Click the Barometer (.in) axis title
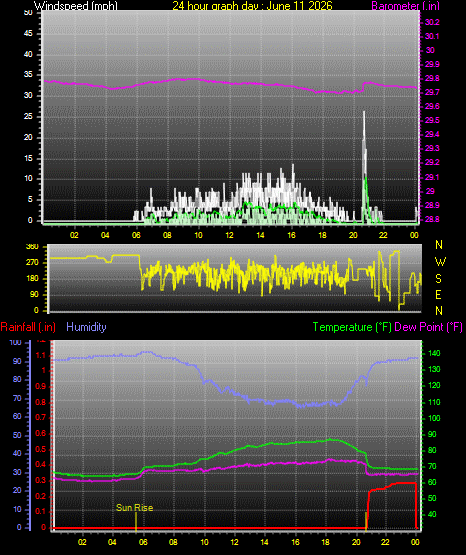This screenshot has height=555, width=466. click(405, 6)
